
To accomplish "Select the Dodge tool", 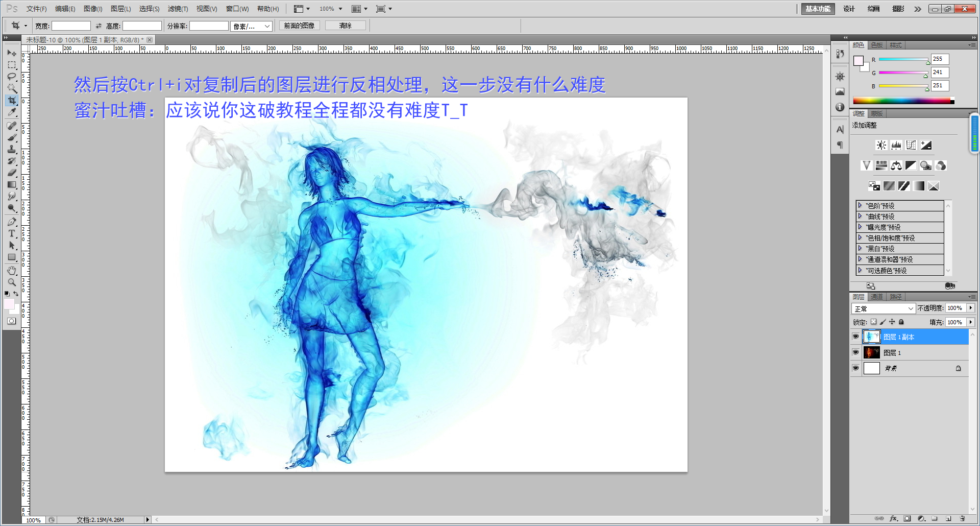I will (12, 208).
